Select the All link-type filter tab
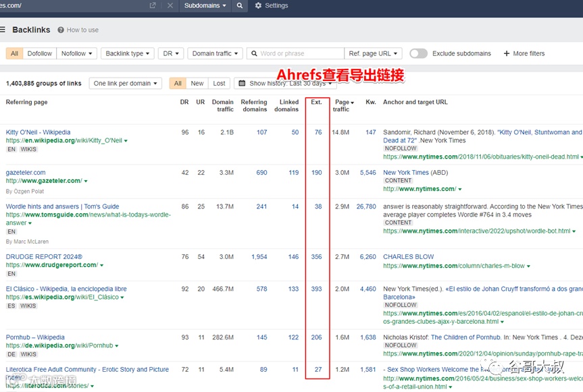Viewport: 583px width, 392px height. click(x=14, y=53)
